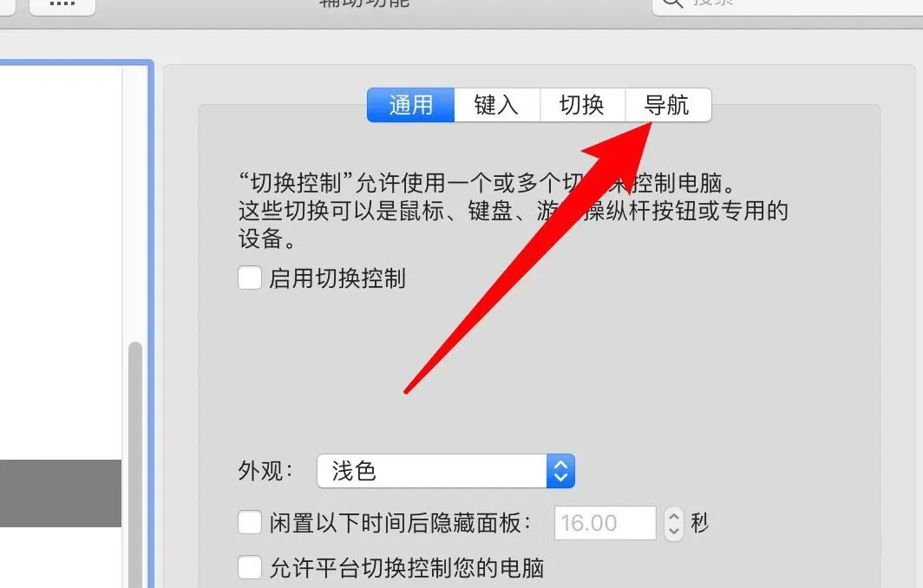Screen dimensions: 923x588
Task: Select the highlighted gray sidebar row
Action: pyautogui.click(x=60, y=493)
